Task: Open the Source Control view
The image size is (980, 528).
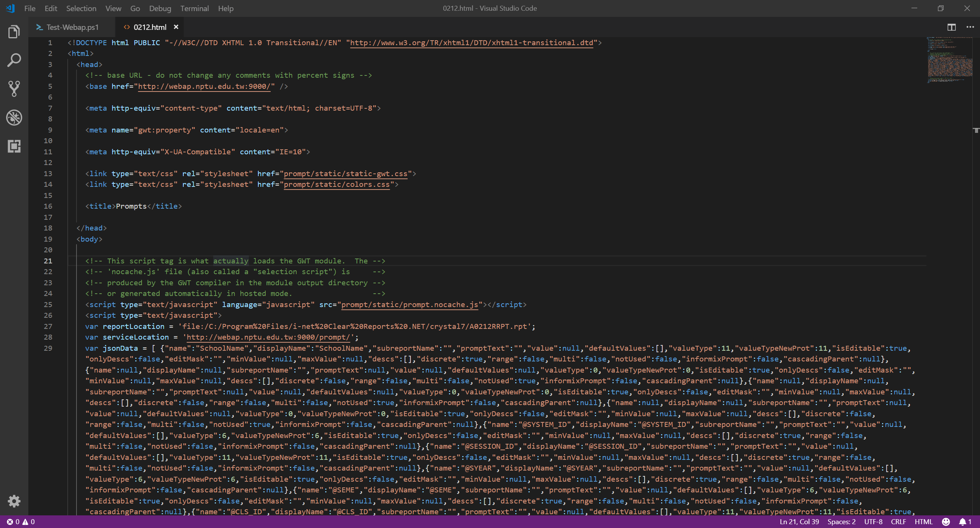Action: pyautogui.click(x=14, y=89)
